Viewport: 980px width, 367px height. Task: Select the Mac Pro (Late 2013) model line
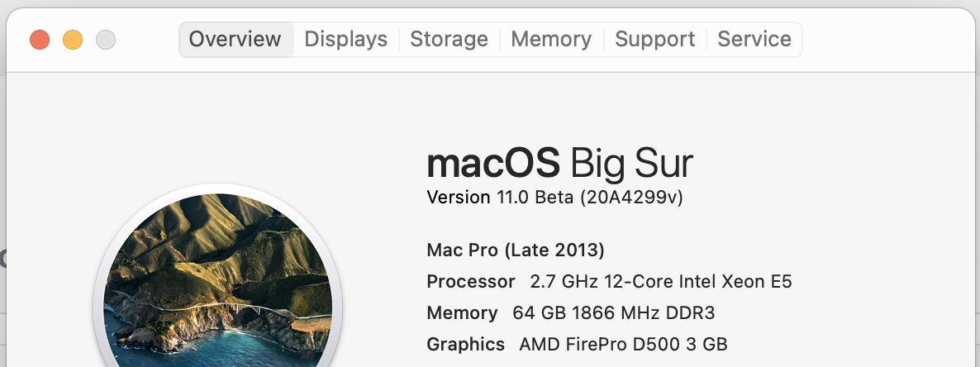[515, 250]
